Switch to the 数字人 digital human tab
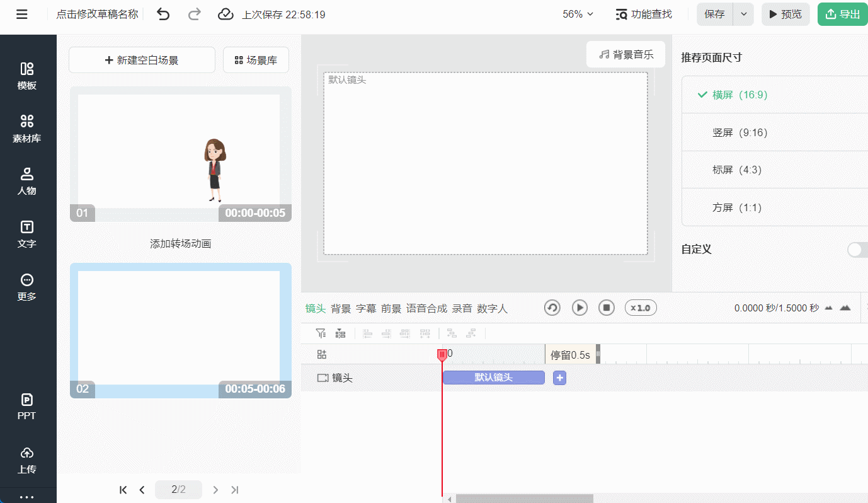This screenshot has width=868, height=503. (492, 308)
